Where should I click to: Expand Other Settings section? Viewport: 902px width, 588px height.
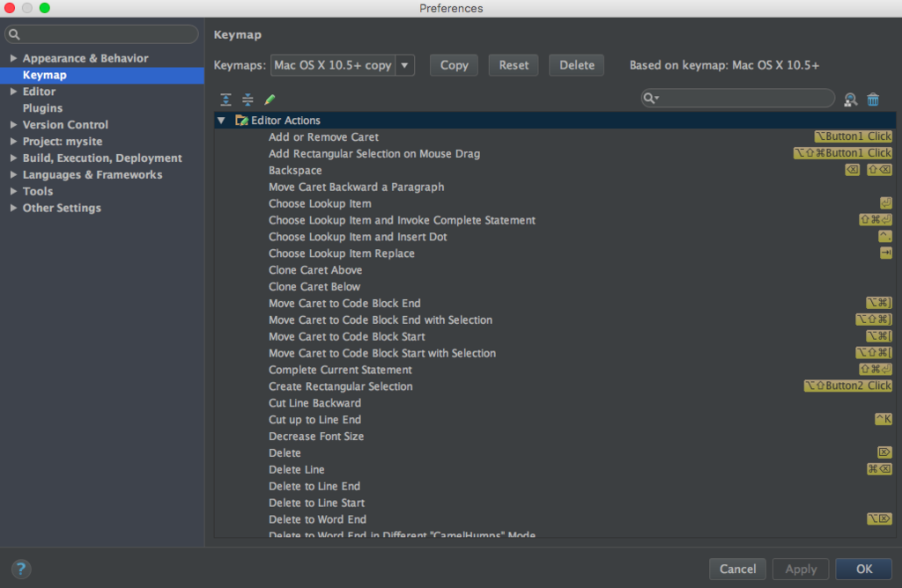(x=13, y=208)
